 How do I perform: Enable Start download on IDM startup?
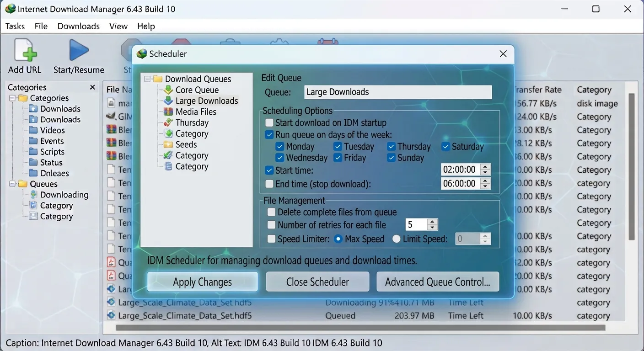coord(269,123)
